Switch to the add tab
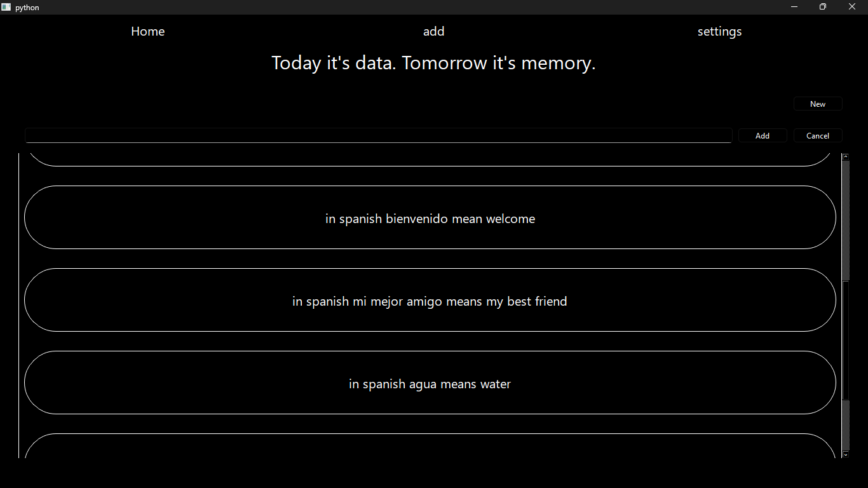Image resolution: width=868 pixels, height=488 pixels. [x=434, y=31]
